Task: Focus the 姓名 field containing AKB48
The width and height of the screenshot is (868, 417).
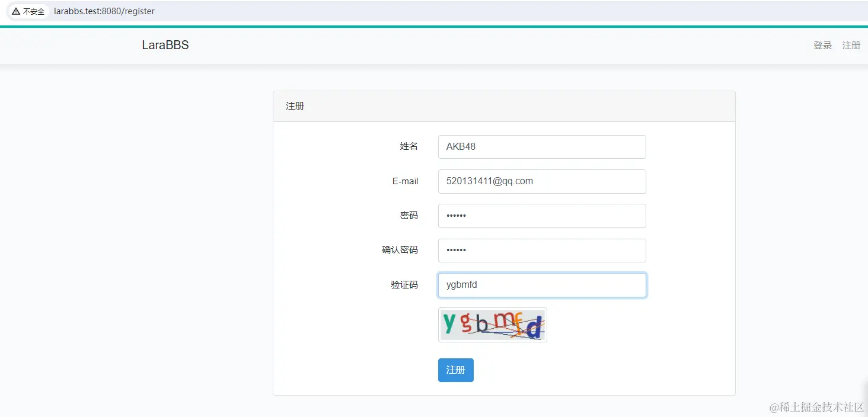Action: 542,147
